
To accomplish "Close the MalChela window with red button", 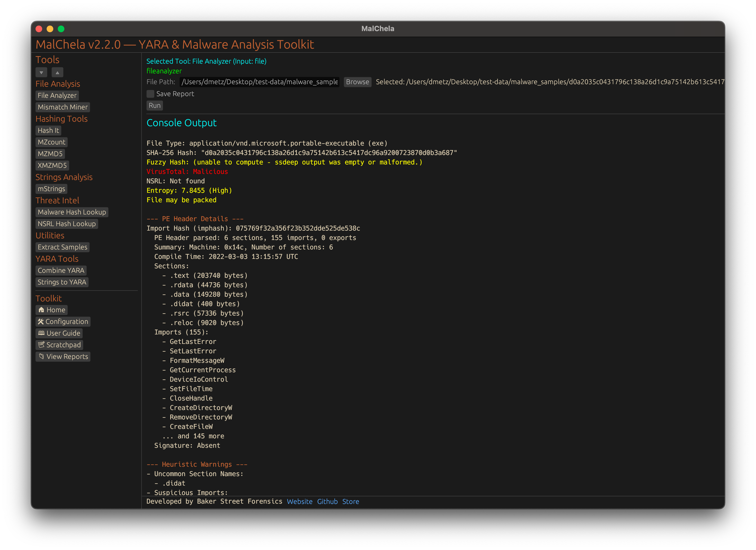I will click(39, 29).
